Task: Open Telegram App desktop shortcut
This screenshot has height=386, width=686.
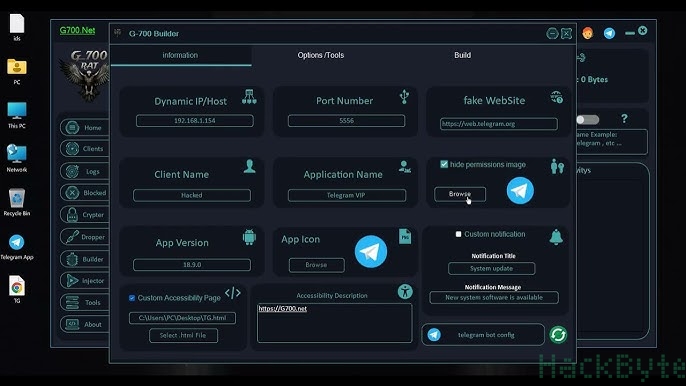Action: coord(17,247)
